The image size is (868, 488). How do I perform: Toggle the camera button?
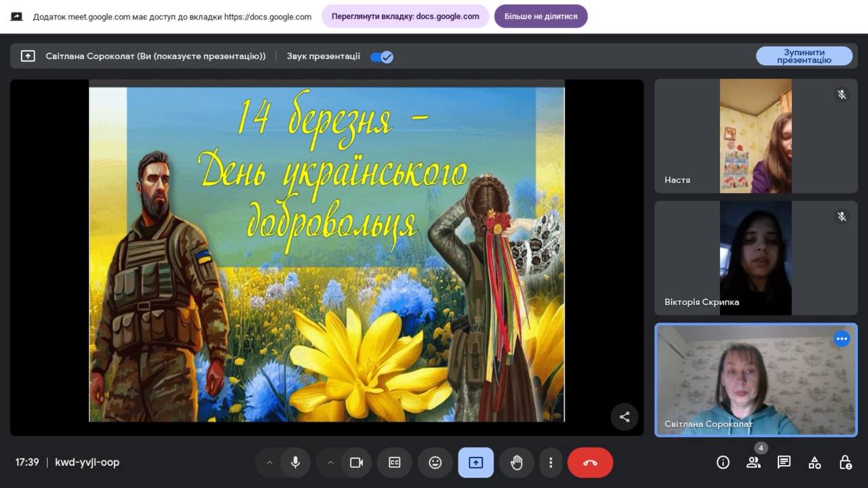pyautogui.click(x=356, y=462)
